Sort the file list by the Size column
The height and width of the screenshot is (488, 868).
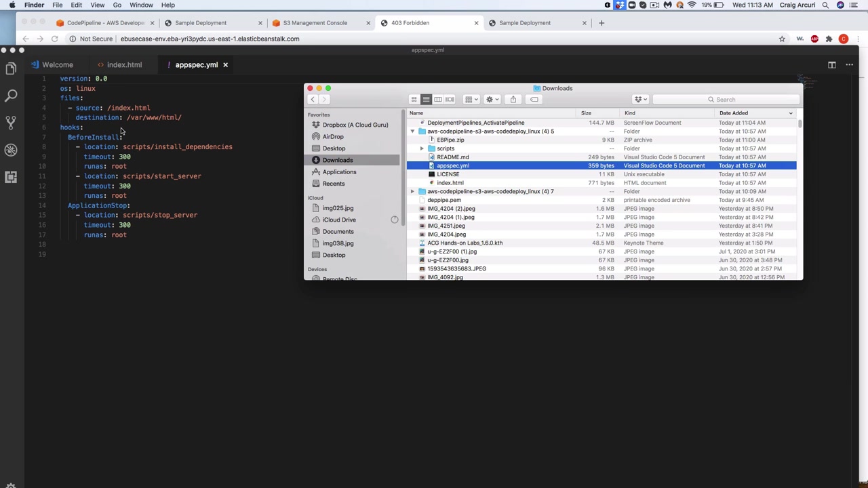click(x=586, y=113)
